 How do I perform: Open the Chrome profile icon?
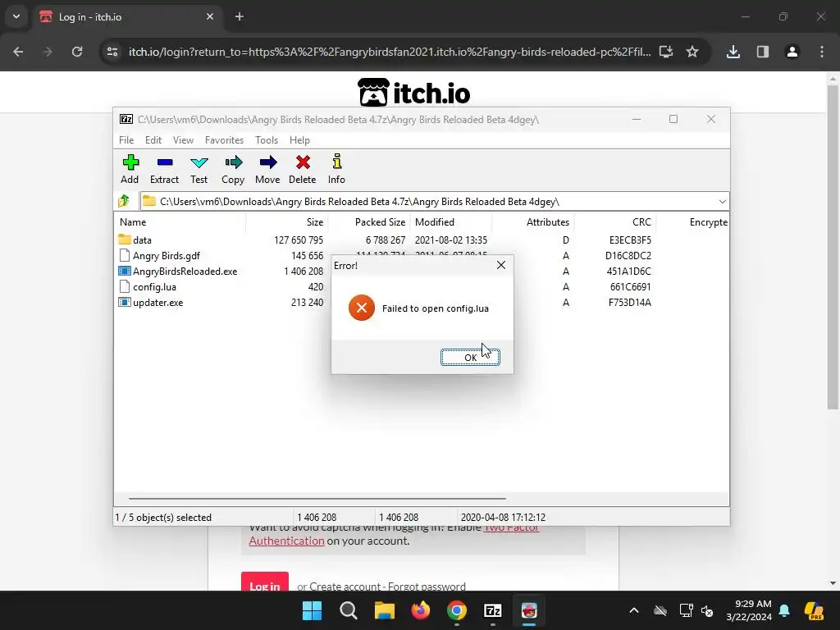click(792, 52)
